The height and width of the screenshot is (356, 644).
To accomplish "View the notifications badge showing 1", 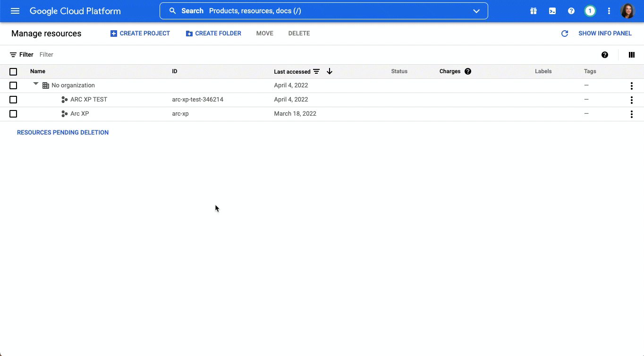I will pyautogui.click(x=590, y=11).
